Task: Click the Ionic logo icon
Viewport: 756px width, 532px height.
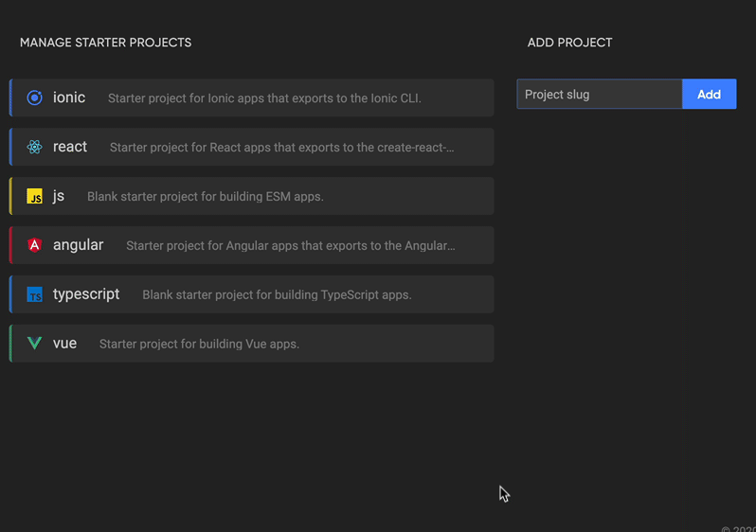Action: [x=35, y=98]
